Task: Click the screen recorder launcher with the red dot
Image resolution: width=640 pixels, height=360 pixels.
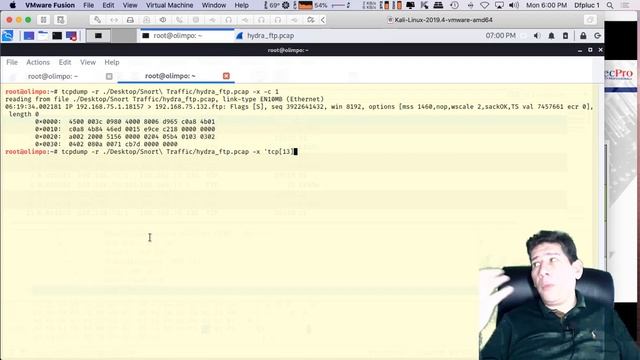Action: click(71, 36)
